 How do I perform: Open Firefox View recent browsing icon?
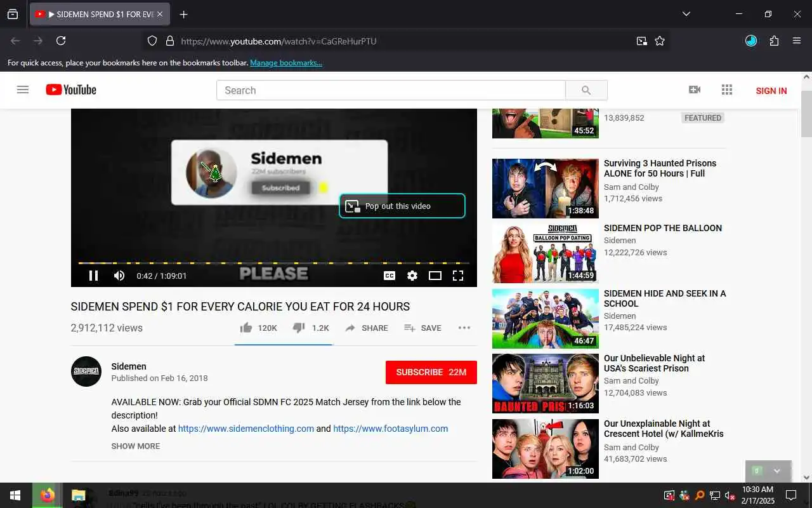[13, 14]
